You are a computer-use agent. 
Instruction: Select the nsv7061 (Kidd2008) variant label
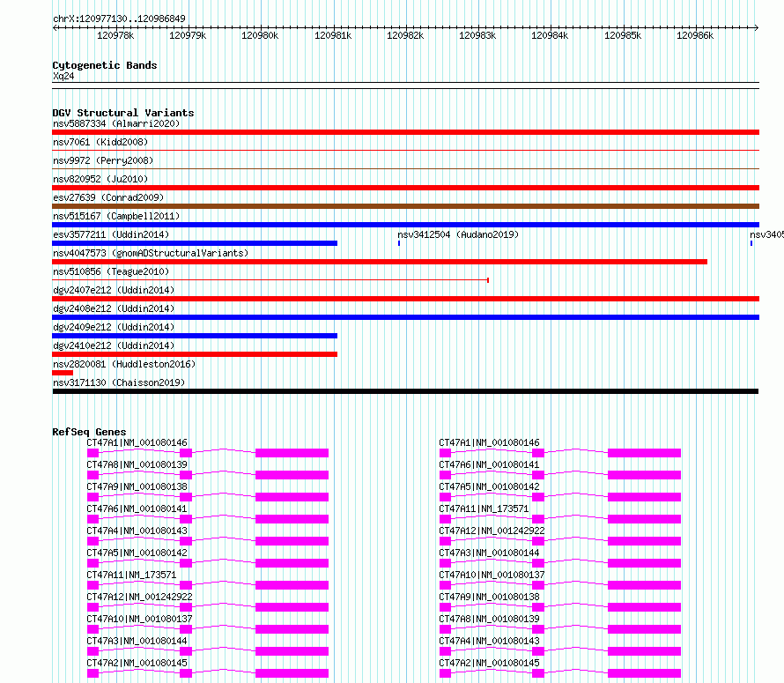point(100,142)
